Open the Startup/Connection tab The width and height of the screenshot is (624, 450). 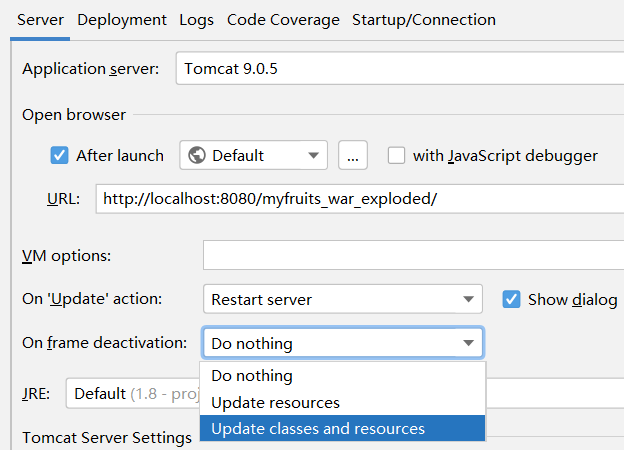[x=424, y=20]
